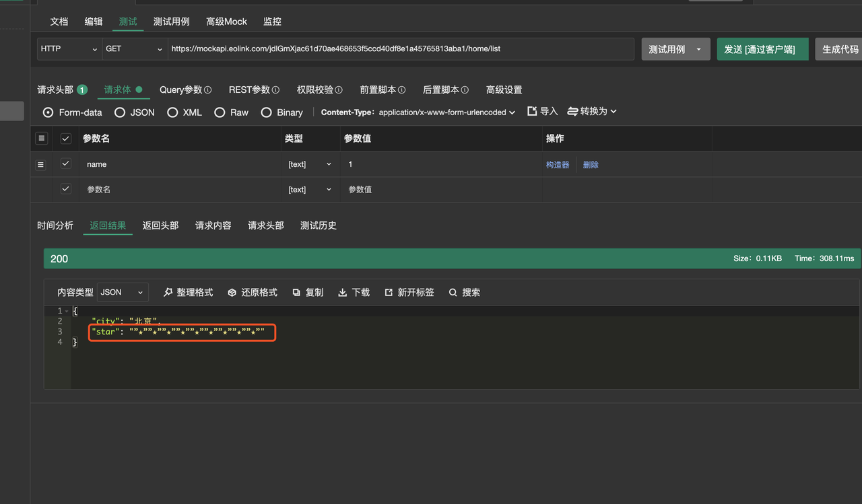Viewport: 862px width, 504px height.
Task: Open name row [text] type dropdown
Action: (x=310, y=164)
